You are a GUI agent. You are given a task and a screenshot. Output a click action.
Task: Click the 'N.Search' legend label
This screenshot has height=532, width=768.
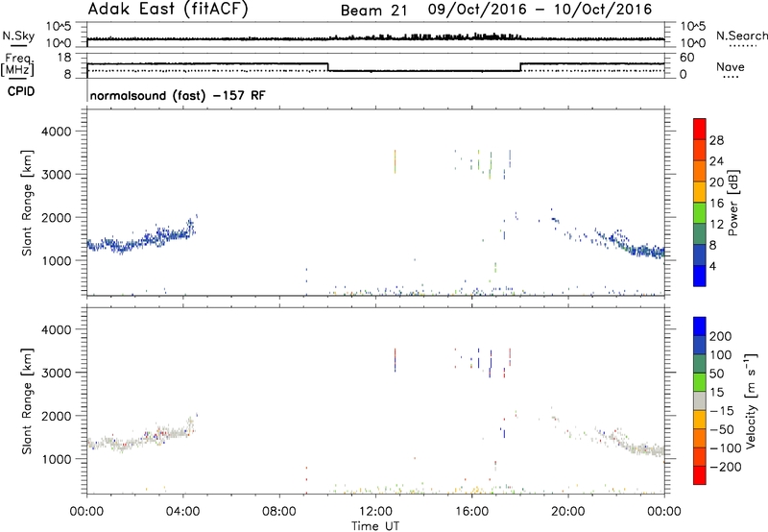(741, 36)
